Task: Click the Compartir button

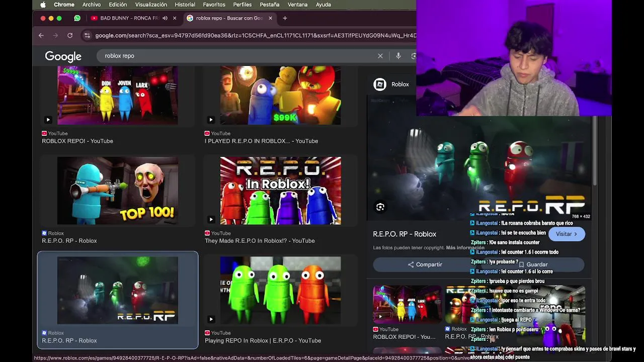Action: (x=425, y=264)
